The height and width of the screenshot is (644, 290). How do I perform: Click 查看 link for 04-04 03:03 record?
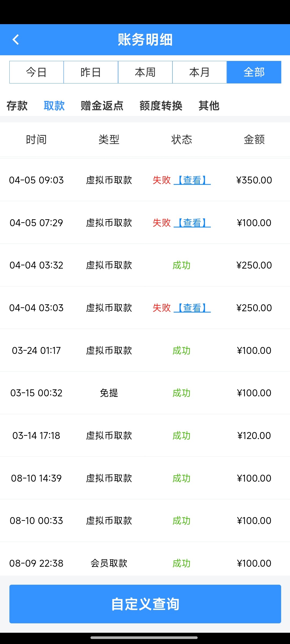(192, 308)
